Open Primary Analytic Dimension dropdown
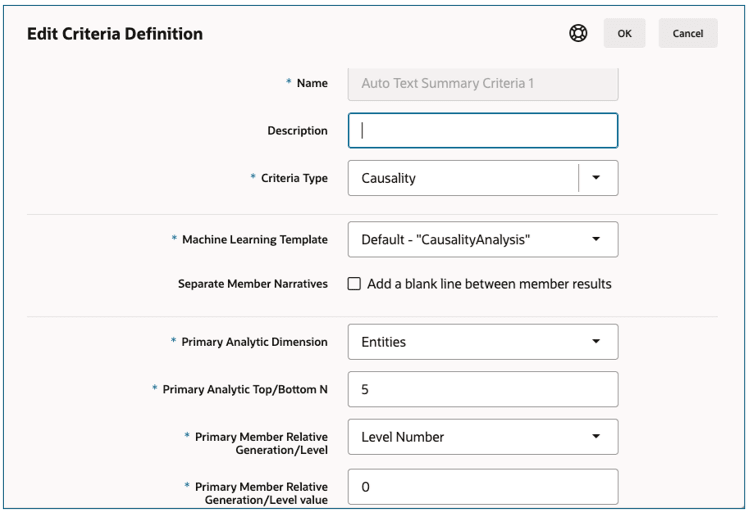The width and height of the screenshot is (750, 511). [x=483, y=342]
